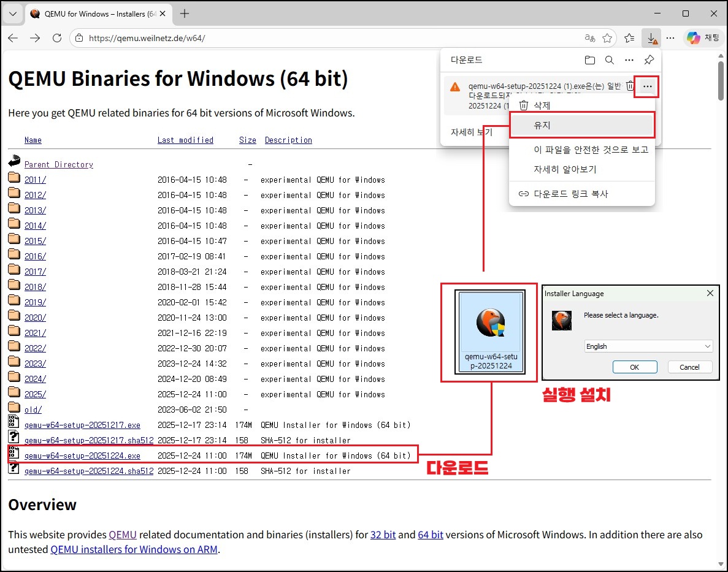728x572 pixels.
Task: Open the downloads folder icon
Action: 589,60
